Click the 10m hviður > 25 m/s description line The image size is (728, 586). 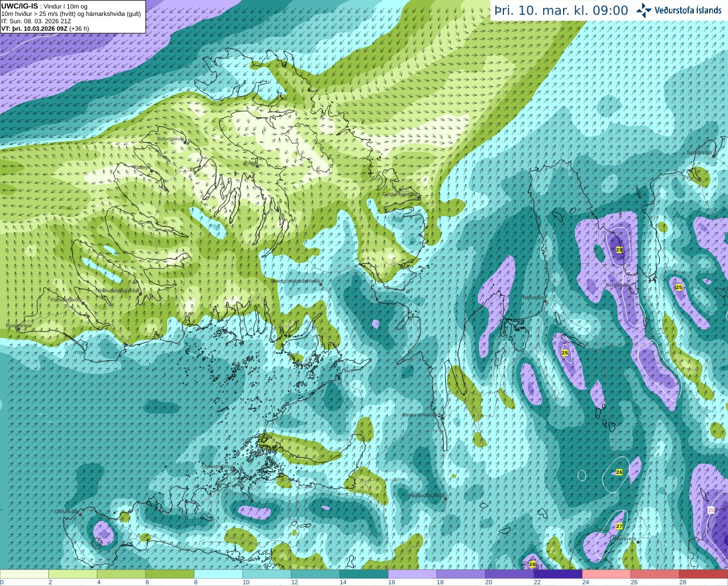pos(71,14)
